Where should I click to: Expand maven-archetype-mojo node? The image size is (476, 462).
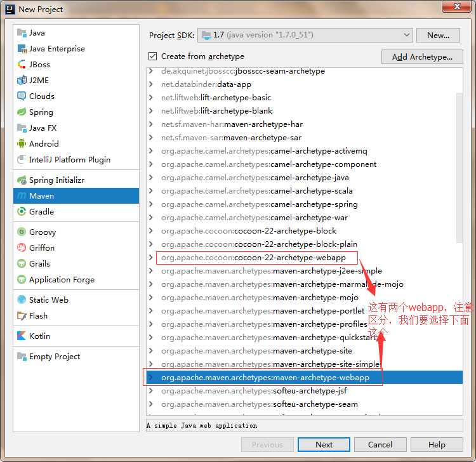point(151,298)
